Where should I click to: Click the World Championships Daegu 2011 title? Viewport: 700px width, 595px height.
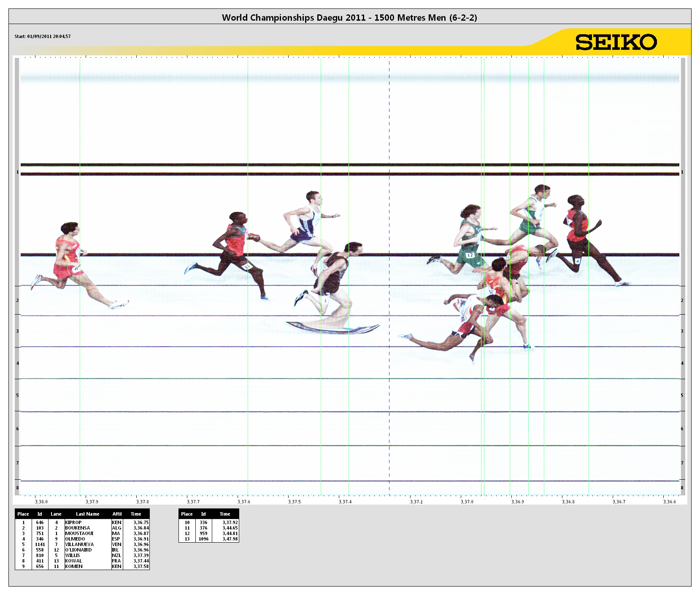coord(349,17)
